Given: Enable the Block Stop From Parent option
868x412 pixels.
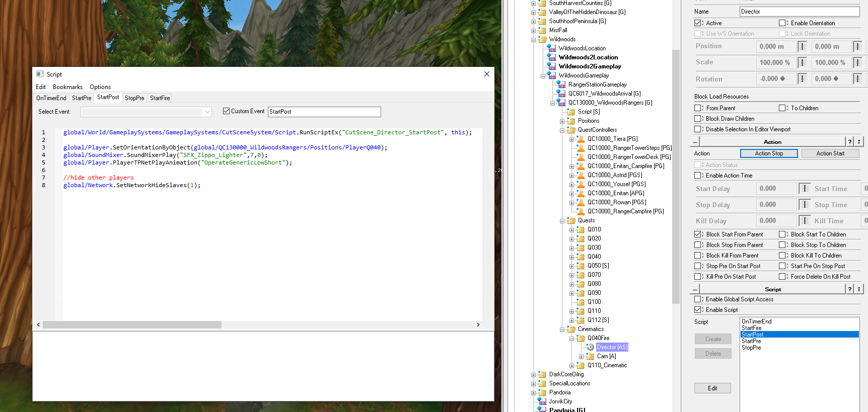Looking at the screenshot, I should coord(698,245).
